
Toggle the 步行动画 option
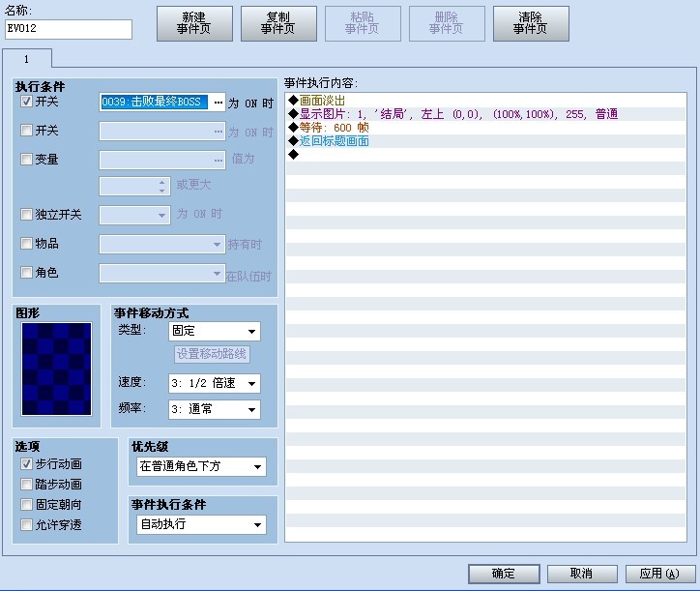coord(26,464)
